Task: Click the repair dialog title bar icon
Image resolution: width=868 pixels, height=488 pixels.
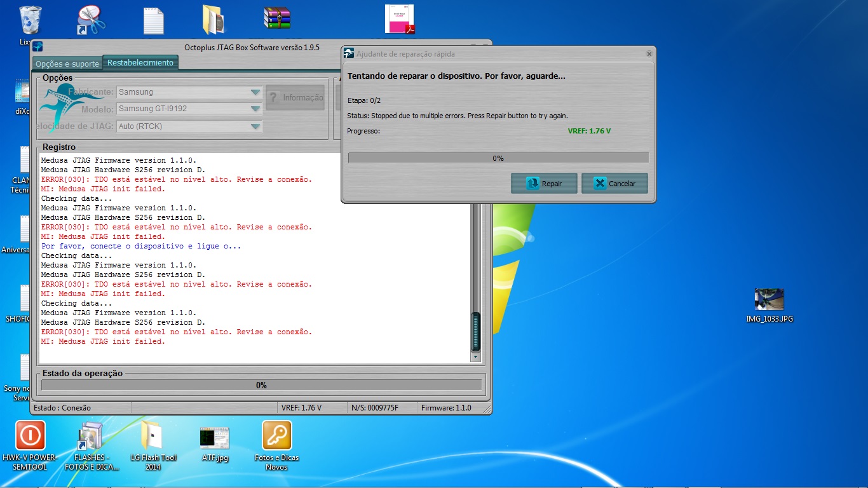Action: 349,53
